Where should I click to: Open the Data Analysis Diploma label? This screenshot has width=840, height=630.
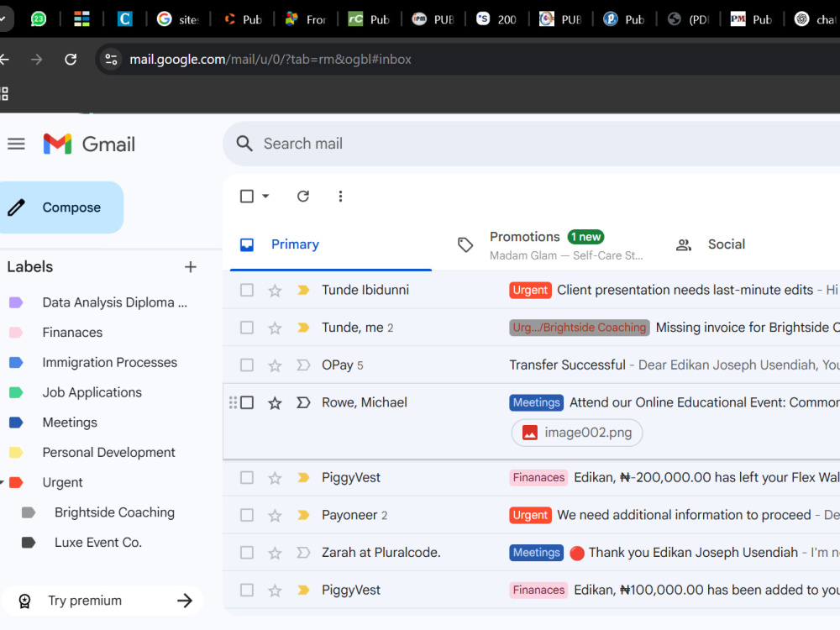pos(114,302)
